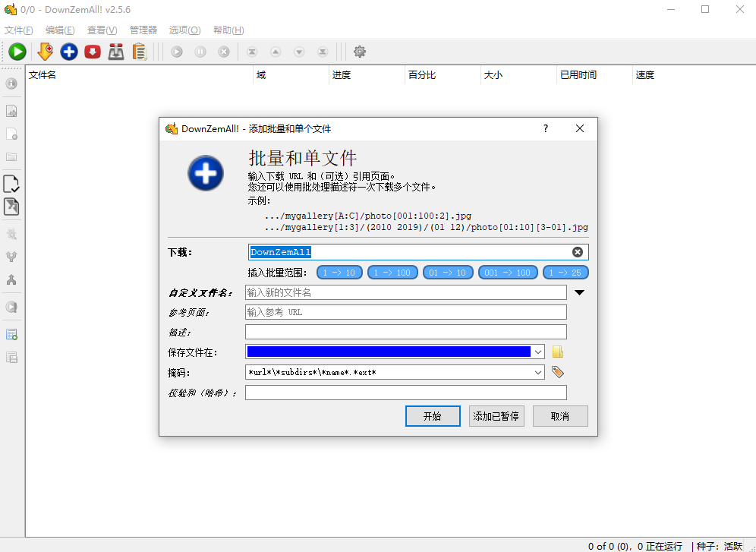
Task: Click the grey cancel (X) toolbar icon
Action: tap(224, 52)
